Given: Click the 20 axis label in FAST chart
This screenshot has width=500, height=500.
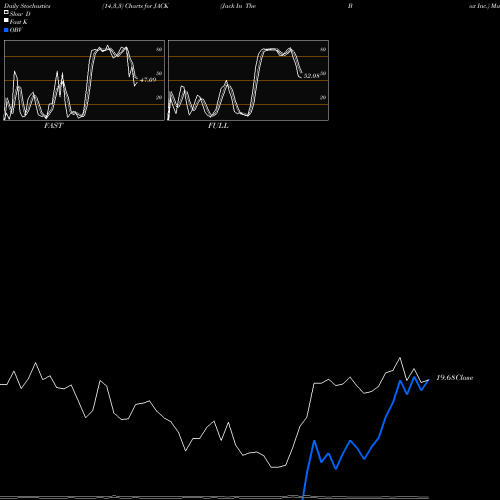Looking at the screenshot, I should 159,97.
